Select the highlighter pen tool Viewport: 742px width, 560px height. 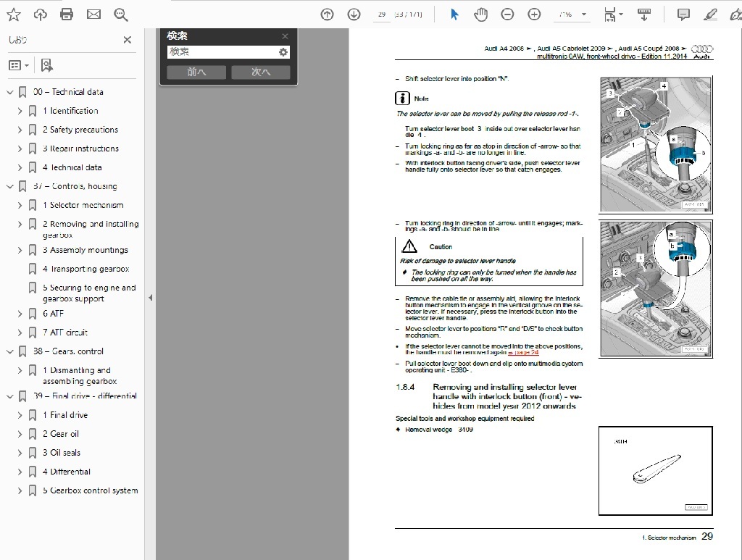tap(710, 14)
